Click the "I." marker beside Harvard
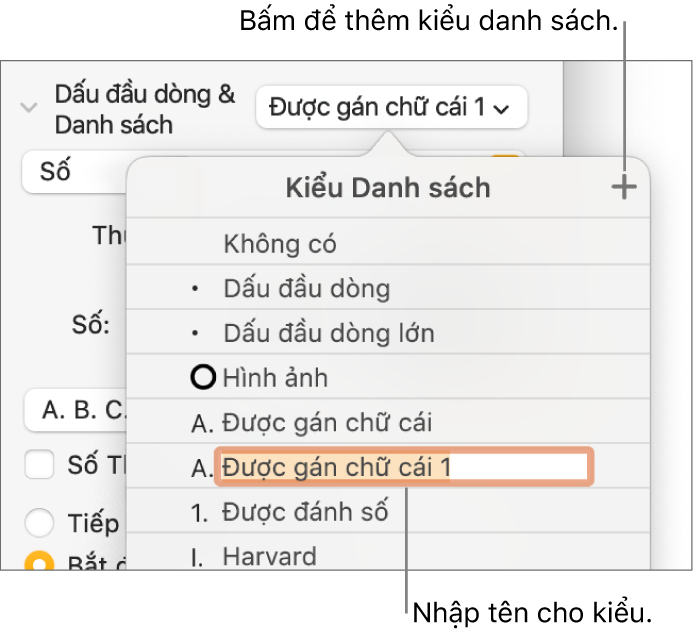Screen dimensions: 694x638 pyautogui.click(x=199, y=556)
